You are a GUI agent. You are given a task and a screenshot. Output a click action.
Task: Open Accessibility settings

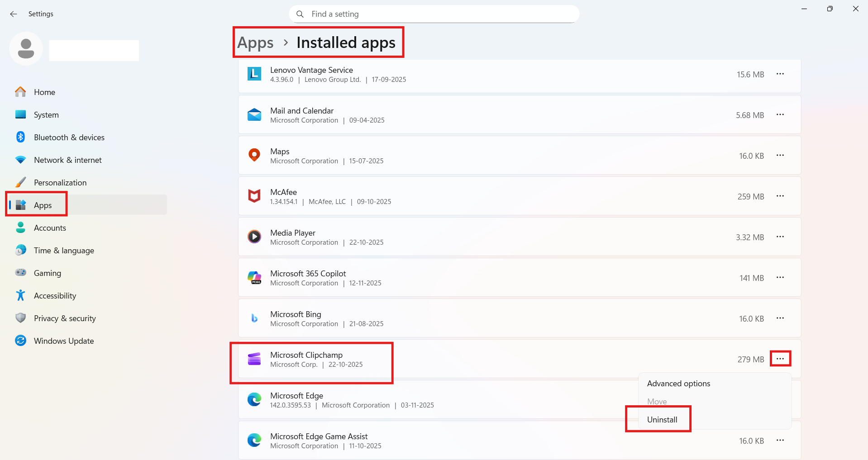tap(55, 295)
